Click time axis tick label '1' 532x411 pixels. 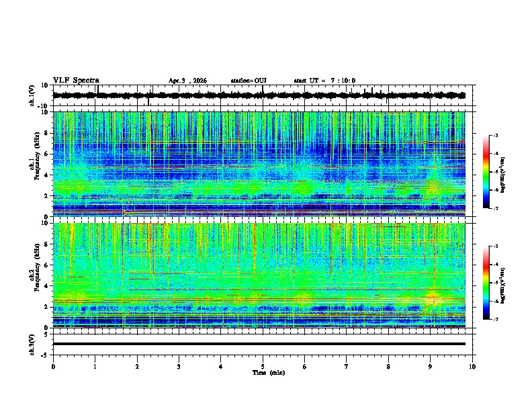click(95, 367)
